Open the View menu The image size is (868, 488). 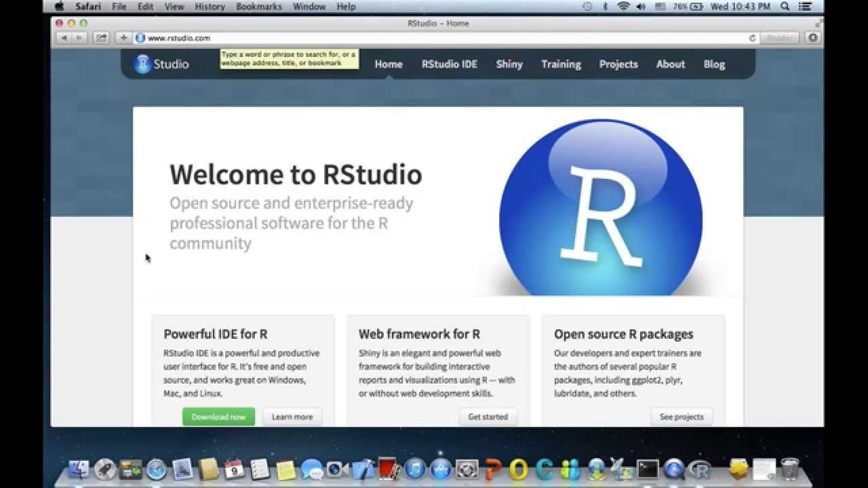click(174, 6)
